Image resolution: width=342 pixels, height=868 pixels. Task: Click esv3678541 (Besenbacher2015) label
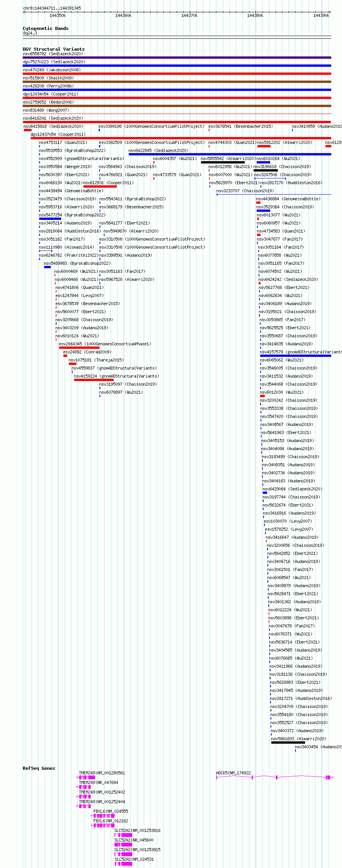click(241, 127)
